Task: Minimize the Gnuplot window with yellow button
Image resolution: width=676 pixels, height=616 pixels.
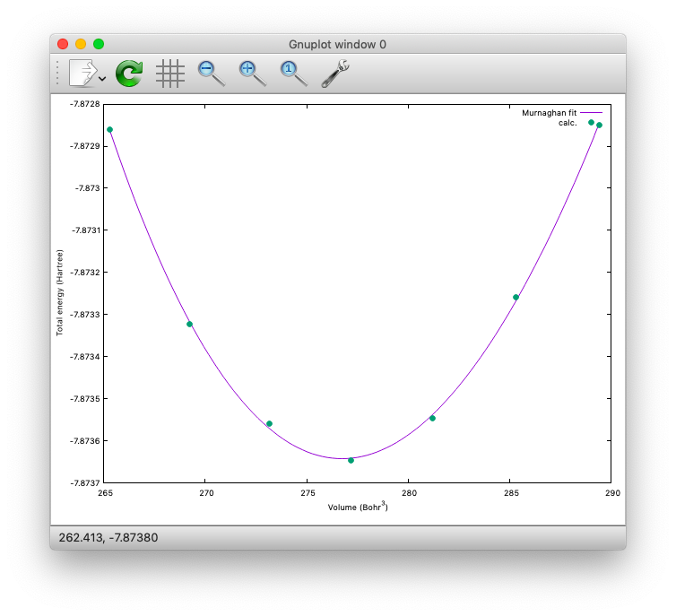Action: [81, 44]
